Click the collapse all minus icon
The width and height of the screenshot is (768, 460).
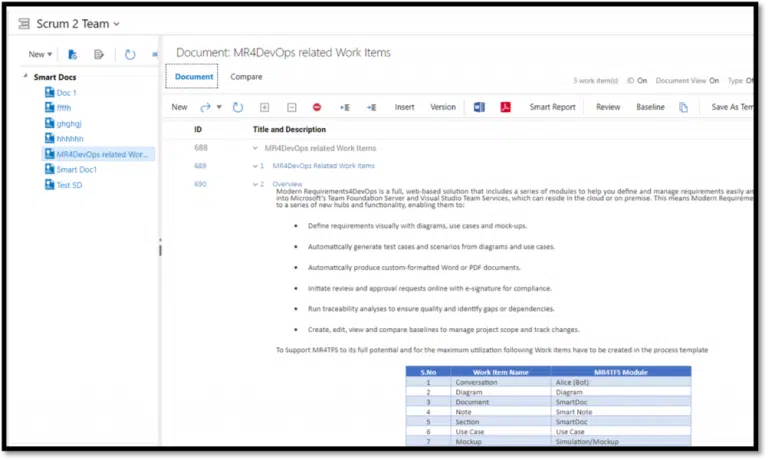[291, 107]
